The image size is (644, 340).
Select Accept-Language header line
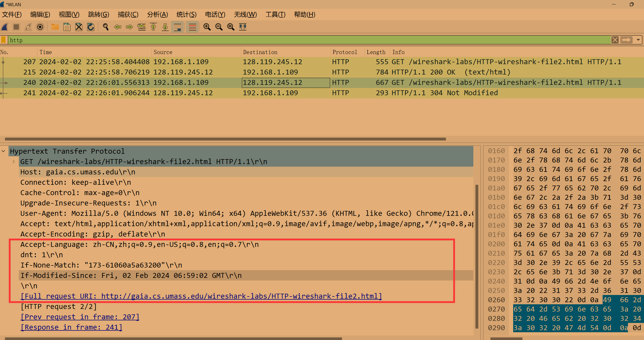(x=246, y=244)
